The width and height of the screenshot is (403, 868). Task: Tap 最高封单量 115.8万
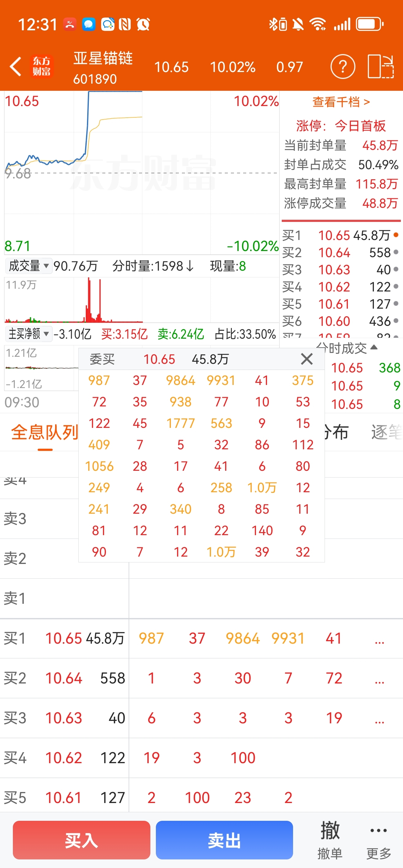pos(341,184)
